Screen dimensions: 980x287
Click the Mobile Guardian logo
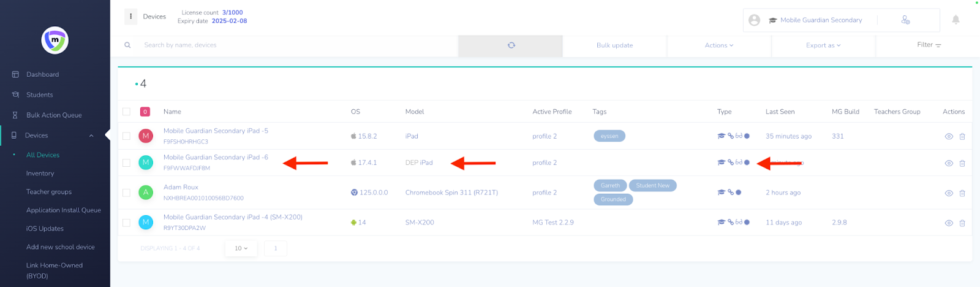tap(55, 40)
